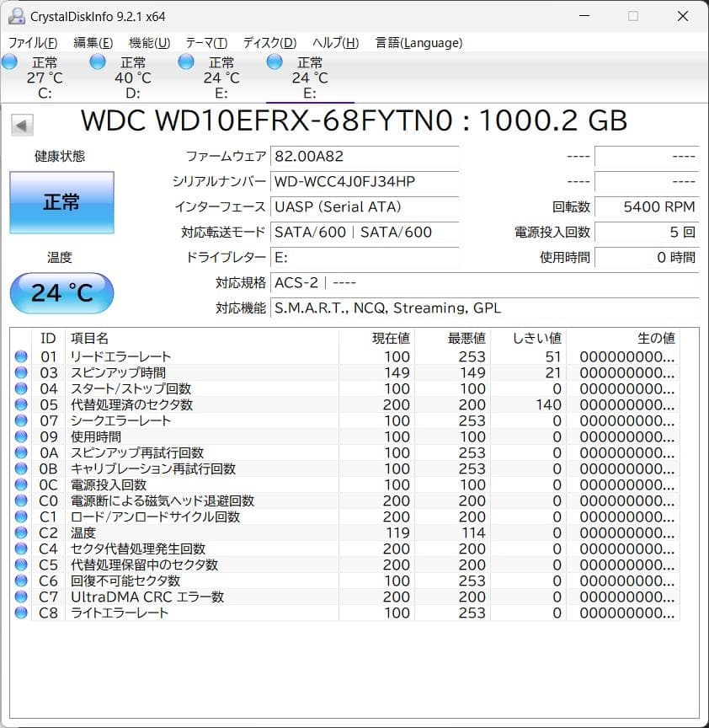The width and height of the screenshot is (709, 728).
Task: Open the 機能 menu
Action: click(149, 42)
